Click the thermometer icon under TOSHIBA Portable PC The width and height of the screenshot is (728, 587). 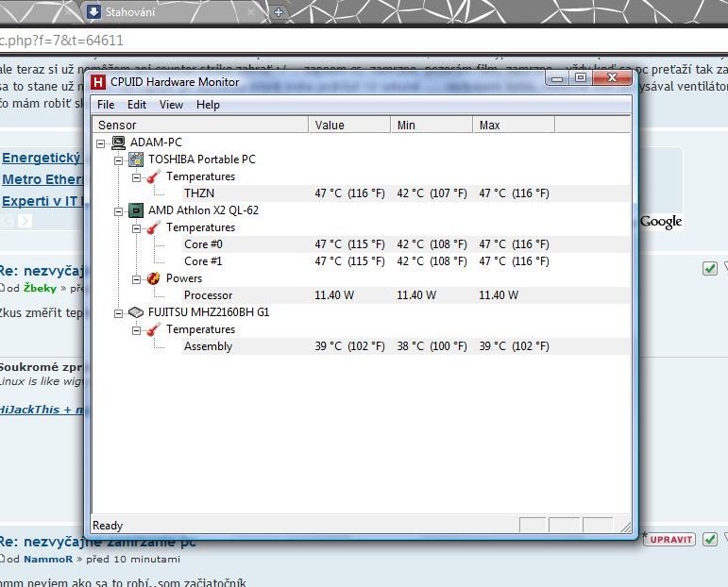[154, 176]
